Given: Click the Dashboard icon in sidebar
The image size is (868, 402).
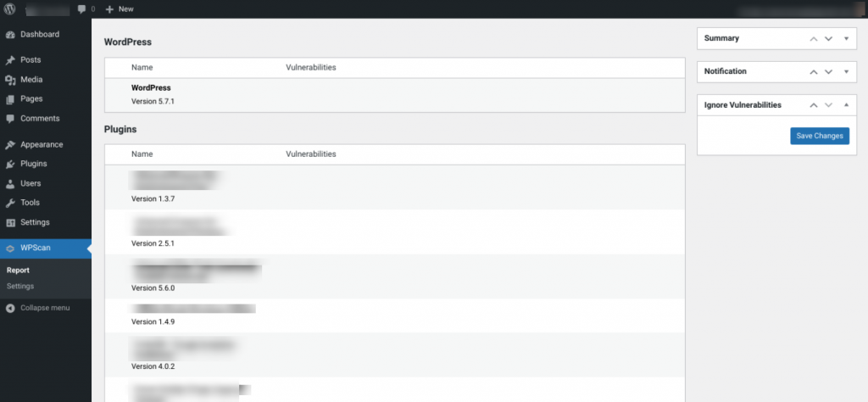Looking at the screenshot, I should [10, 35].
